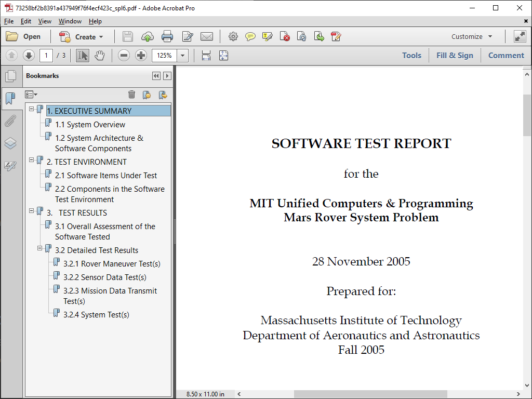The image size is (532, 399).
Task: Click the rotate pages icon
Action: 302,37
